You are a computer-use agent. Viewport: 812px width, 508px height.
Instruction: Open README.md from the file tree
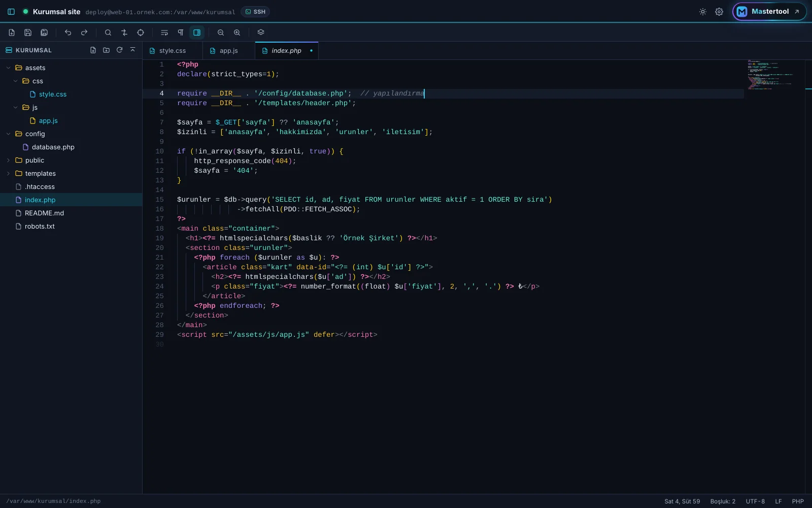coord(71,213)
